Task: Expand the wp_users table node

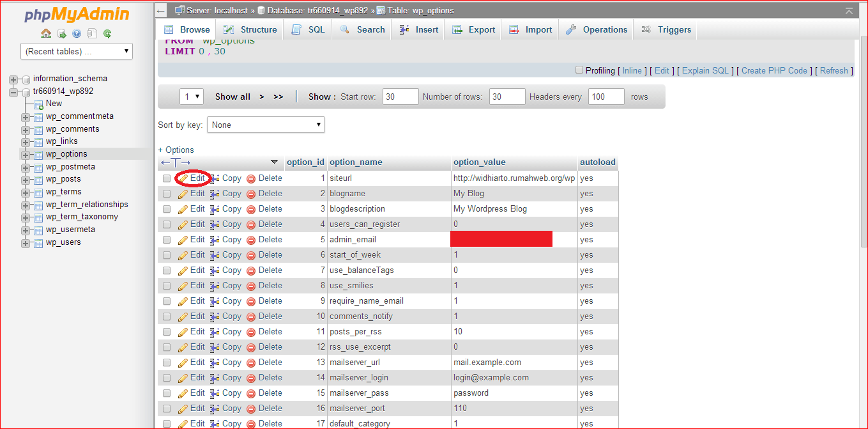Action: (x=26, y=243)
